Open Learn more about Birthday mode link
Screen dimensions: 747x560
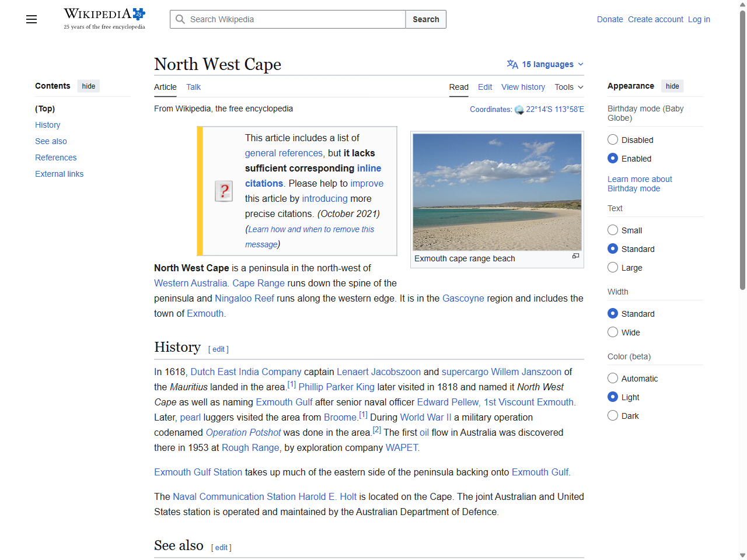click(640, 184)
